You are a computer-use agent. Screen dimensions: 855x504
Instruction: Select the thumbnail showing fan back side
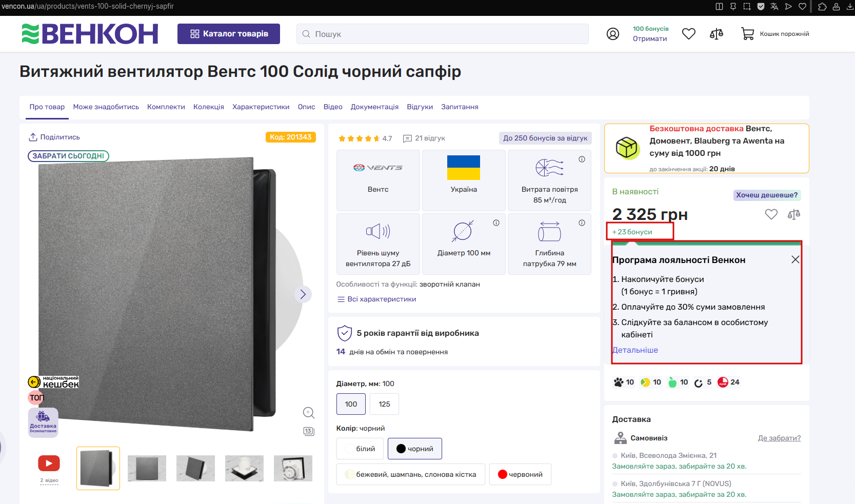(x=293, y=468)
